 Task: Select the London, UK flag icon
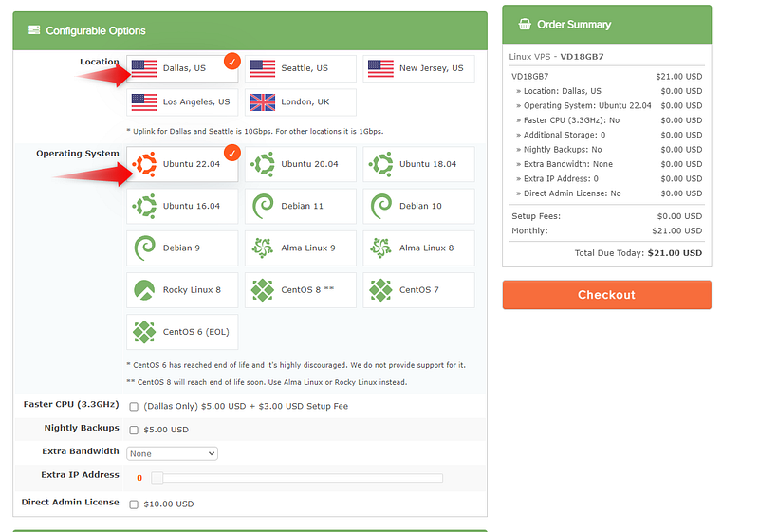[263, 102]
